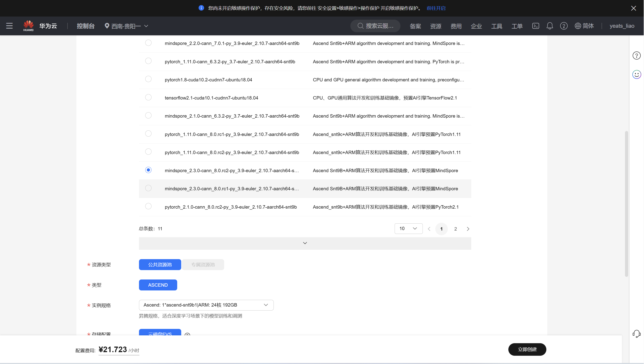644x364 pixels.
Task: Choose 云硬盘EVS storage option
Action: [x=160, y=332]
